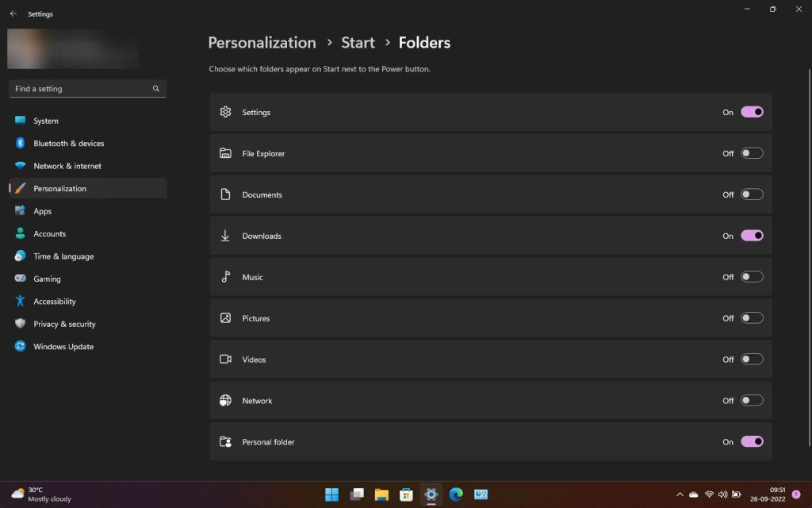The image size is (812, 508).
Task: Open Bluetooth & devices category
Action: tap(87, 143)
